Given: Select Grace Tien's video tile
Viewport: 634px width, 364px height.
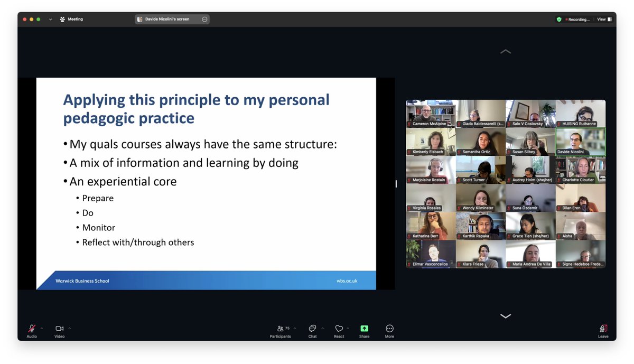Looking at the screenshot, I should pyautogui.click(x=530, y=226).
